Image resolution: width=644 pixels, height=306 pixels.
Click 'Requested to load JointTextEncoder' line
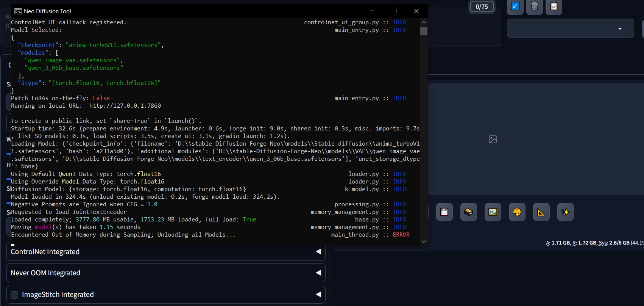coord(69,212)
